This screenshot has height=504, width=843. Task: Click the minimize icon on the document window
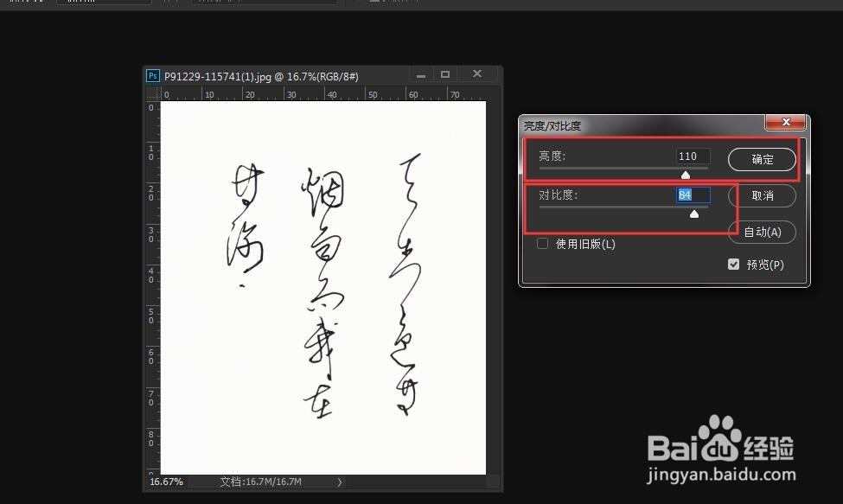420,75
